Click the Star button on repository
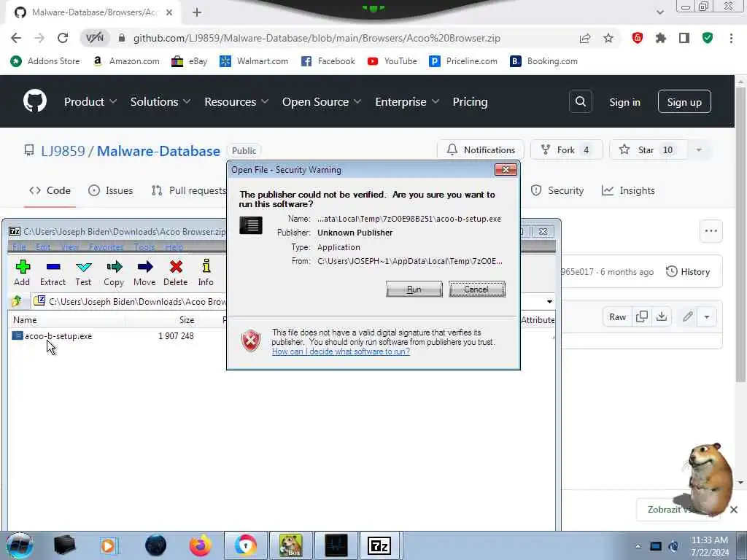The width and height of the screenshot is (747, 560). point(648,150)
